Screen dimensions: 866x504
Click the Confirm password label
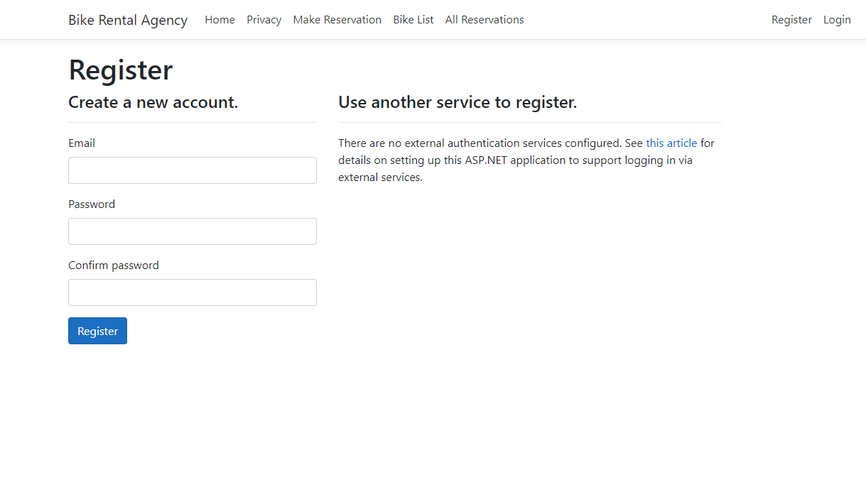(114, 265)
